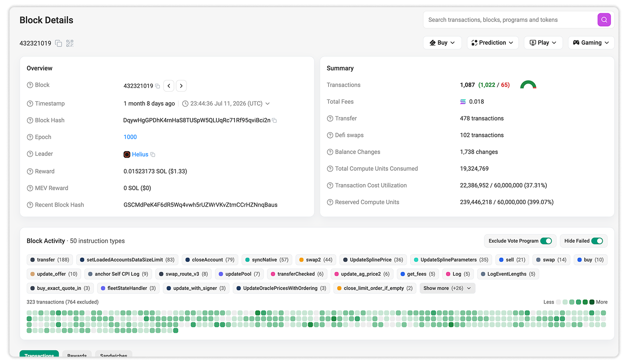The width and height of the screenshot is (628, 364).
Task: Select the buy (10) chip
Action: (590, 260)
